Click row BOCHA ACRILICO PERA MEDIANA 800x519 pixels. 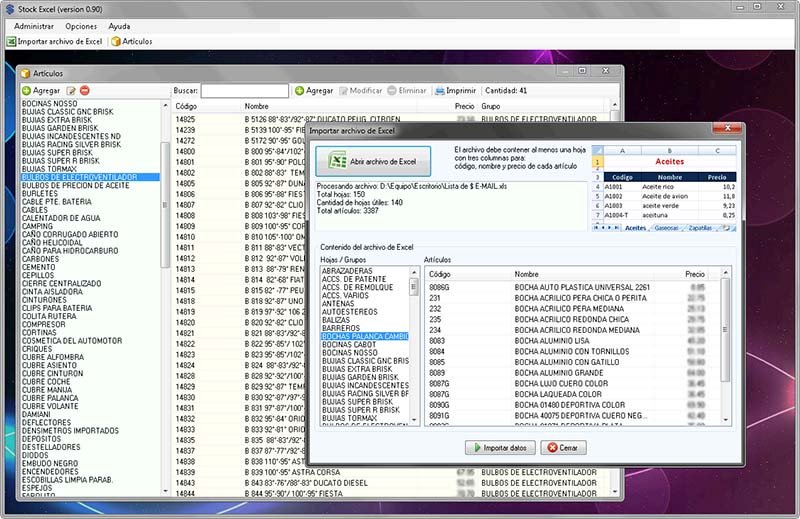point(571,308)
